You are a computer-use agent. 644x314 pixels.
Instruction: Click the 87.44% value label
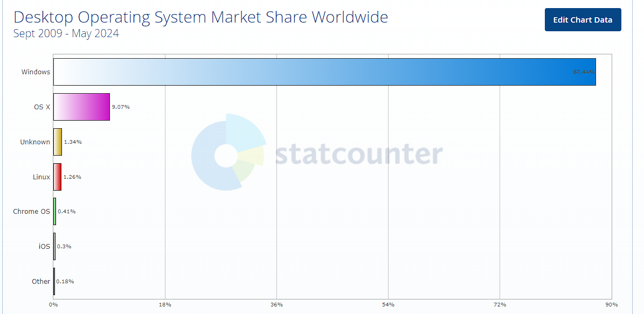pyautogui.click(x=584, y=72)
